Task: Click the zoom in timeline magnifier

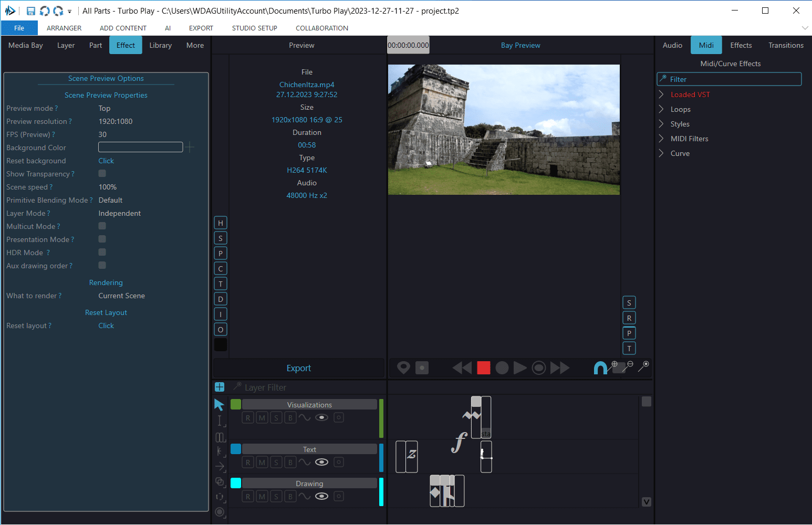Action: pos(612,366)
